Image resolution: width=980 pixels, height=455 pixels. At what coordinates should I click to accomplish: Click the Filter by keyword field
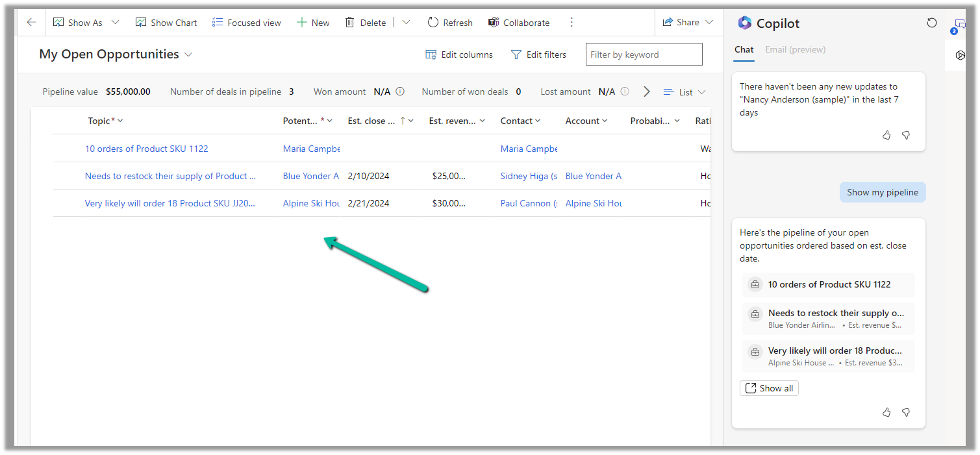tap(643, 55)
